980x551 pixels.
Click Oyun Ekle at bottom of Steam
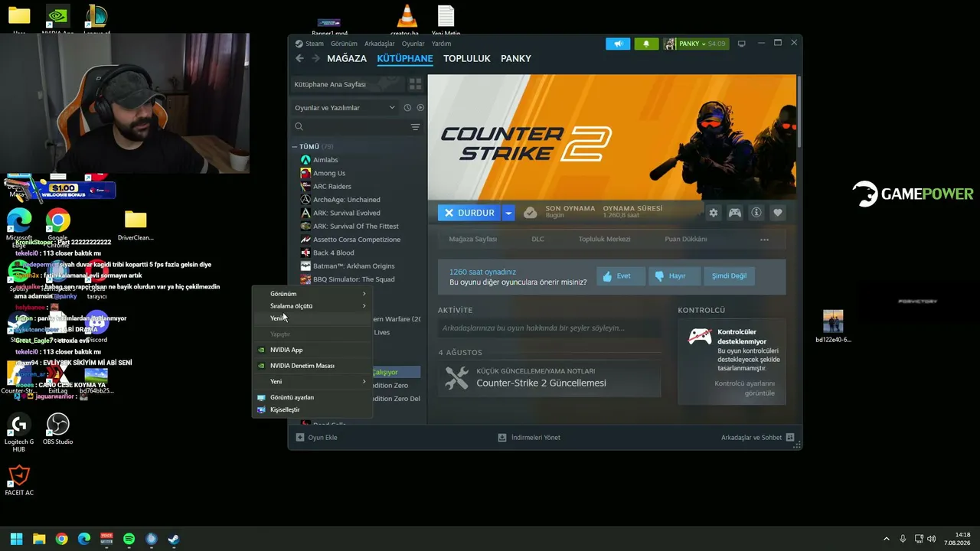coord(317,438)
